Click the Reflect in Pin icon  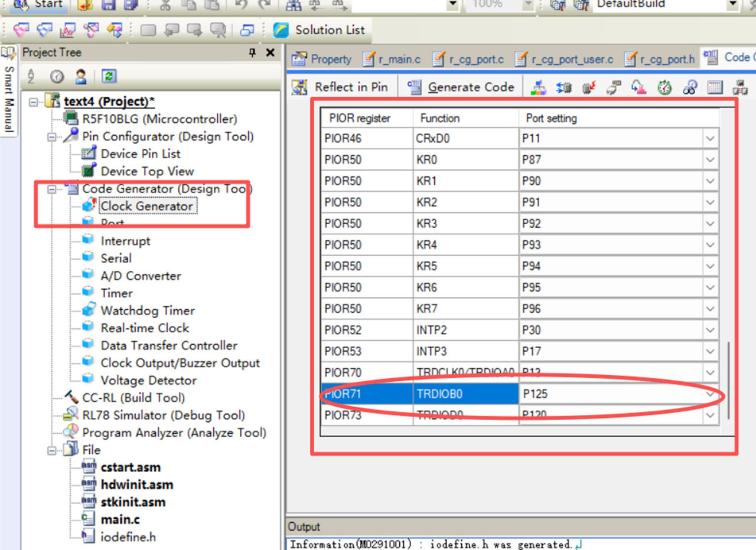pos(300,87)
